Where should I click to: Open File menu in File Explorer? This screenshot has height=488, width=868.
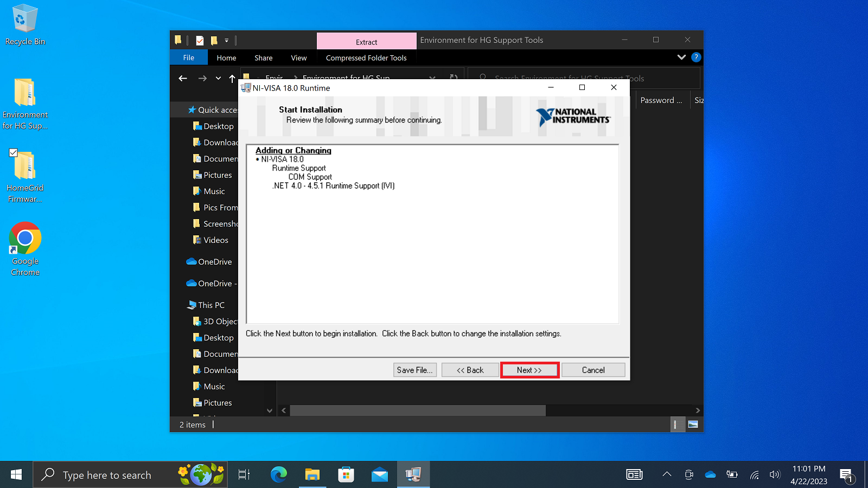tap(189, 57)
